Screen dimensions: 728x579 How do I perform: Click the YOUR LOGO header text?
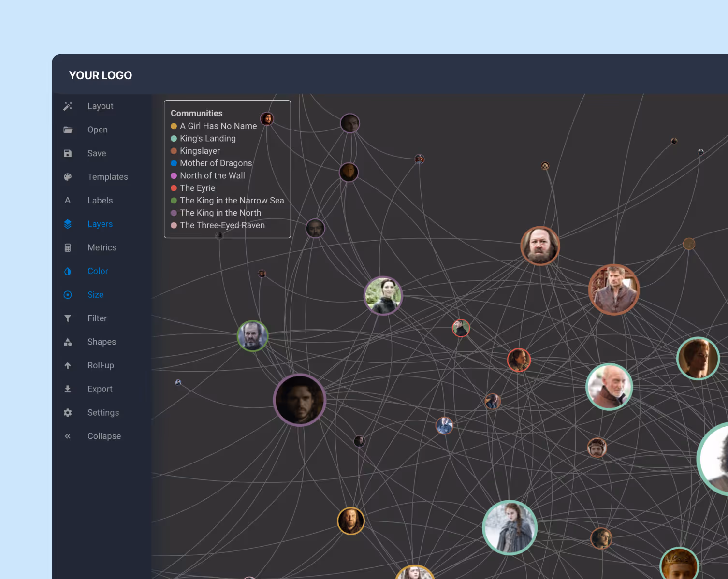point(101,75)
